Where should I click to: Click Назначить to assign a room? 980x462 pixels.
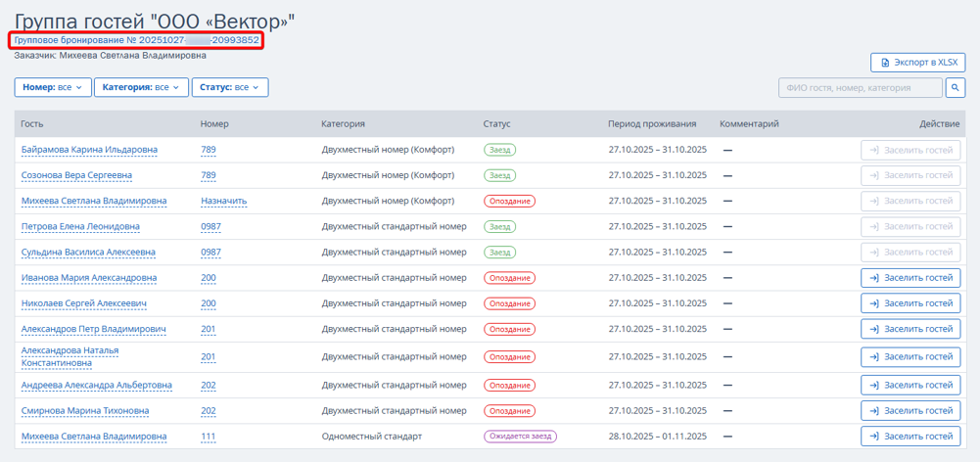(x=223, y=202)
